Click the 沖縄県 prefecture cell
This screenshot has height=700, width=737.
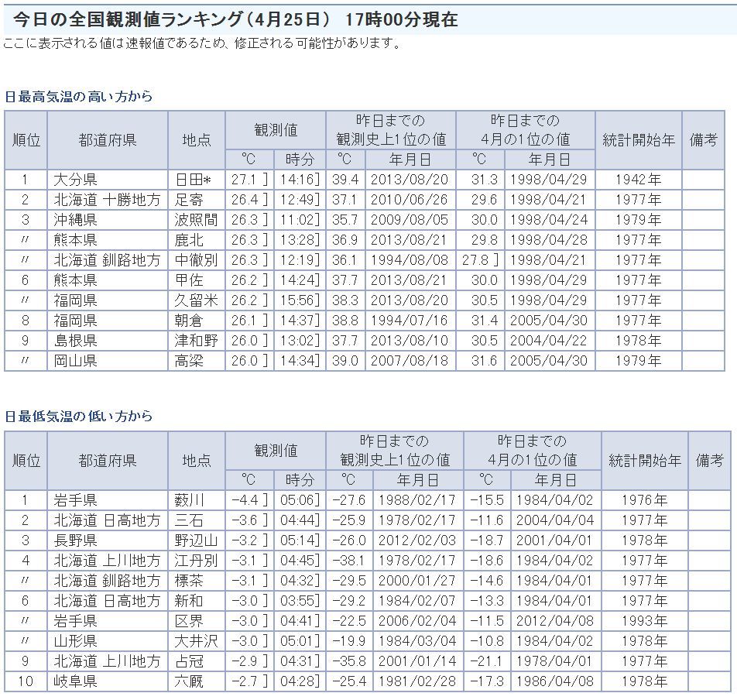(75, 220)
